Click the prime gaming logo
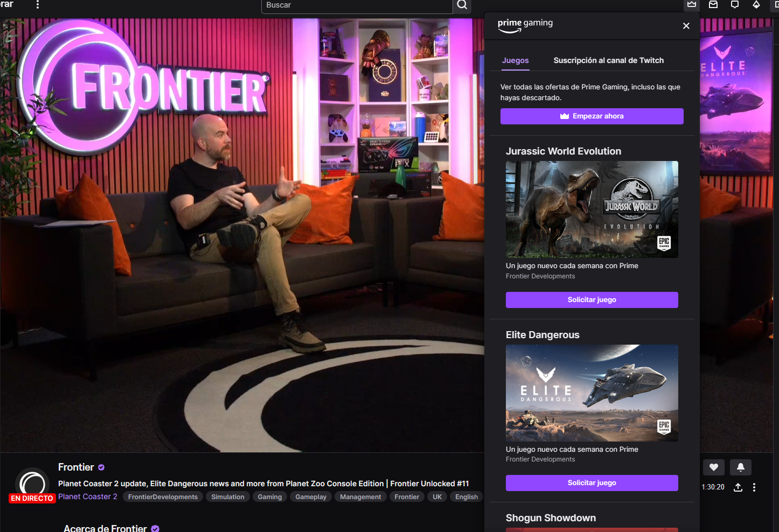Screen dimensions: 779x532 [525, 25]
